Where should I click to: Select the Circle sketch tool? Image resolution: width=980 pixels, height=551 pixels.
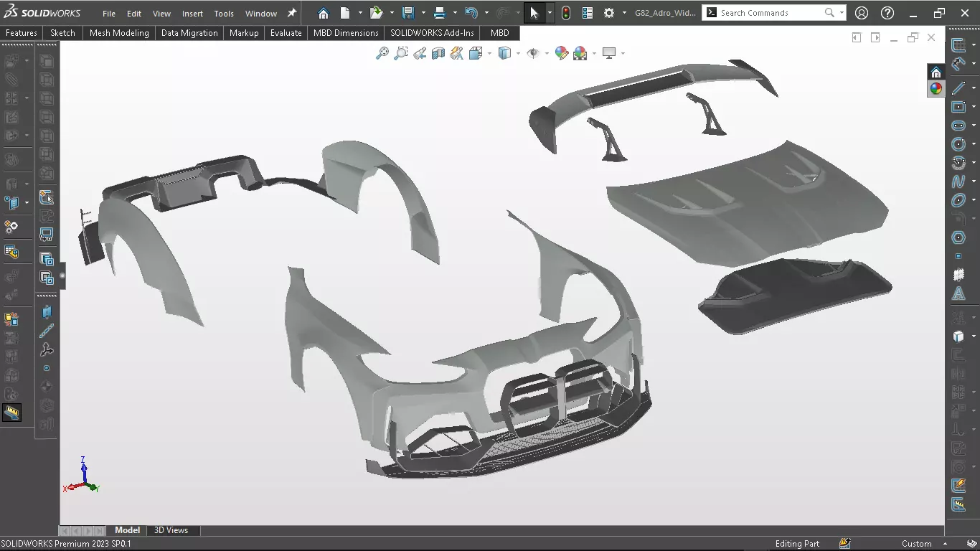(x=958, y=144)
